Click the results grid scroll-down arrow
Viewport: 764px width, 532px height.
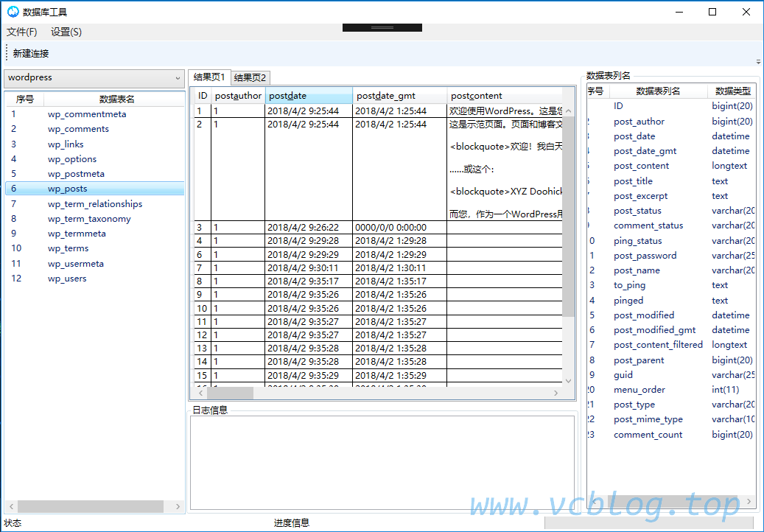click(x=568, y=381)
